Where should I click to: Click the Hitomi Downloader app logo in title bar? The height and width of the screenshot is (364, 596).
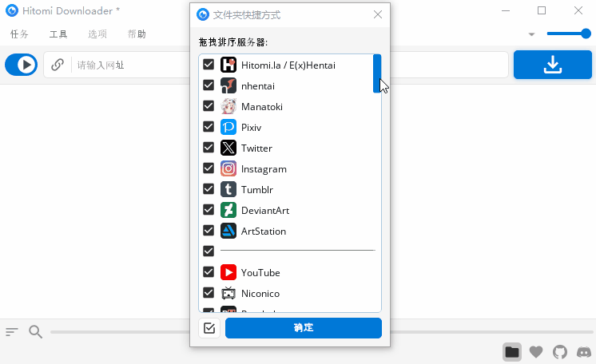pos(12,10)
